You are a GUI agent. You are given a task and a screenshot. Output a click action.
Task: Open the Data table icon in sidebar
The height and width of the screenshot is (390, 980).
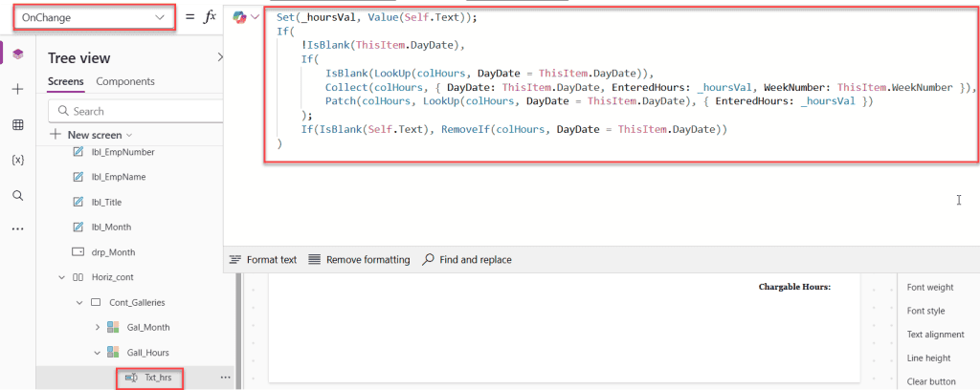[x=18, y=125]
